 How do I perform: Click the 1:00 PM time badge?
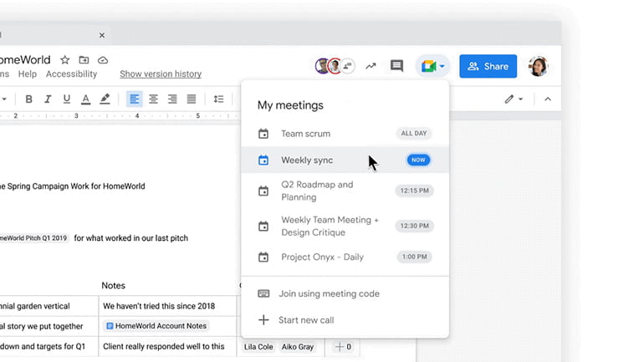pos(414,257)
